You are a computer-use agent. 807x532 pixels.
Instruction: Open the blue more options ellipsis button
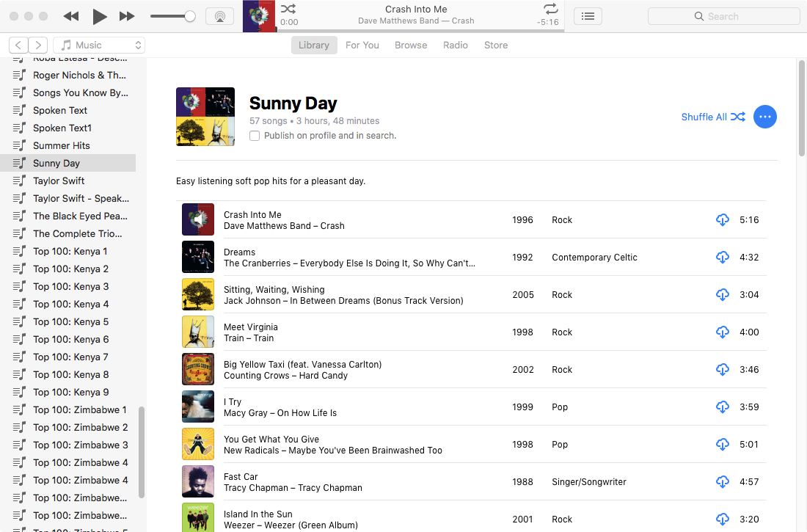tap(764, 117)
